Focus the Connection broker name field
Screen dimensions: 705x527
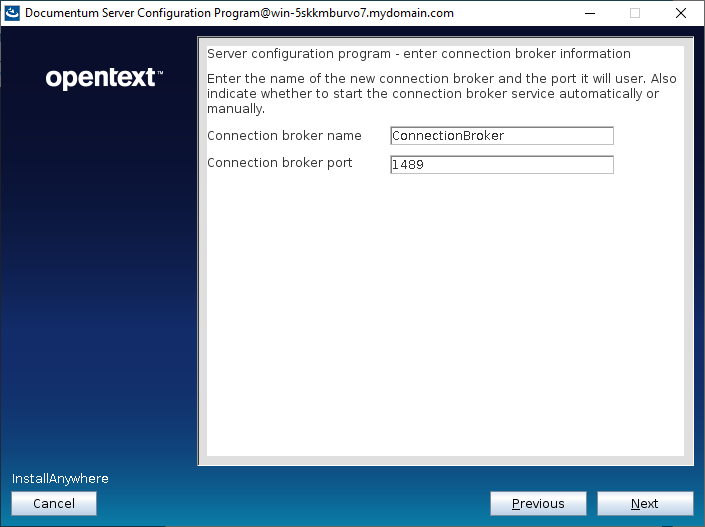(x=501, y=136)
